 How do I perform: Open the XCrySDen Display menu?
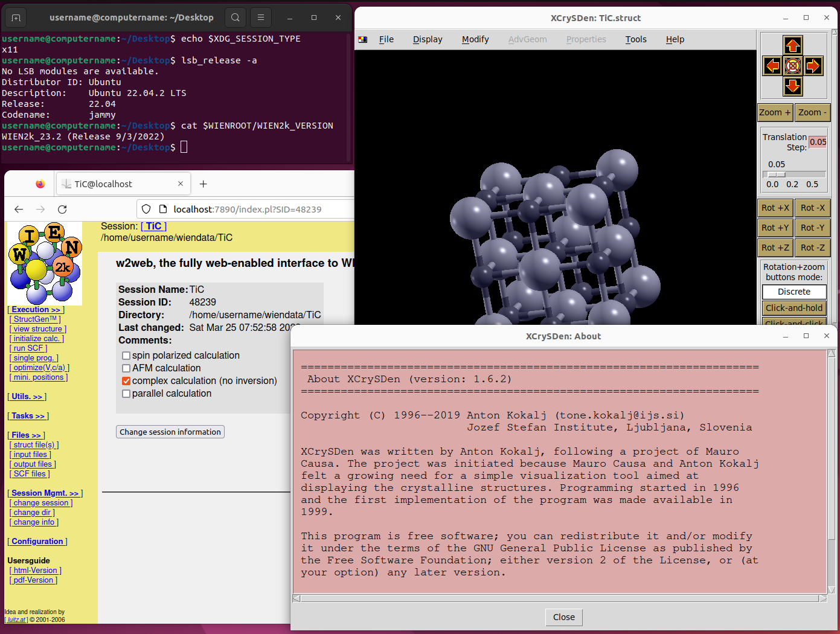coord(428,39)
